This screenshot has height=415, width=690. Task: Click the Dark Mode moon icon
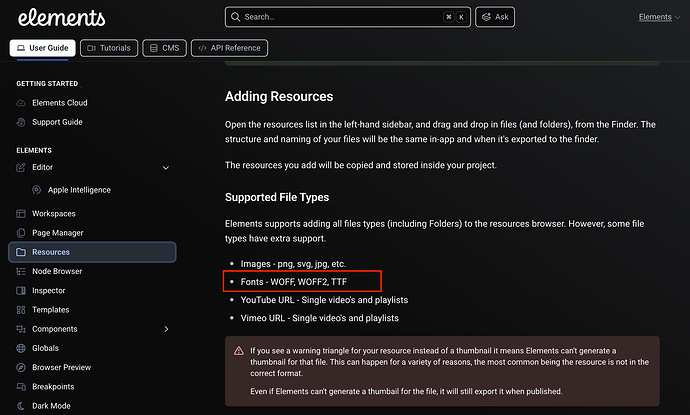[21, 406]
